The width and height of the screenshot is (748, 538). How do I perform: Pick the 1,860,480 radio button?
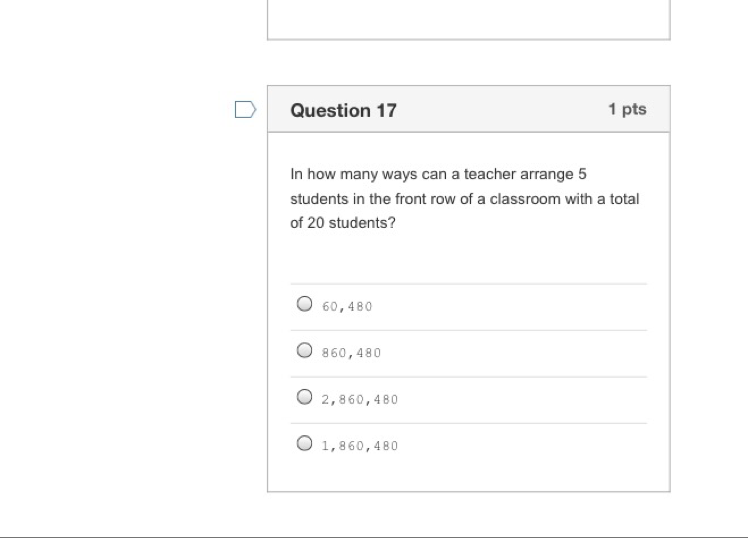(x=304, y=444)
